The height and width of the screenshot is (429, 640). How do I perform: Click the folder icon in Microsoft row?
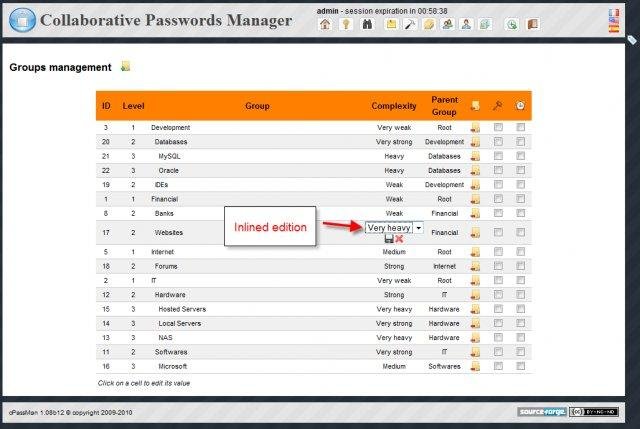click(x=475, y=366)
